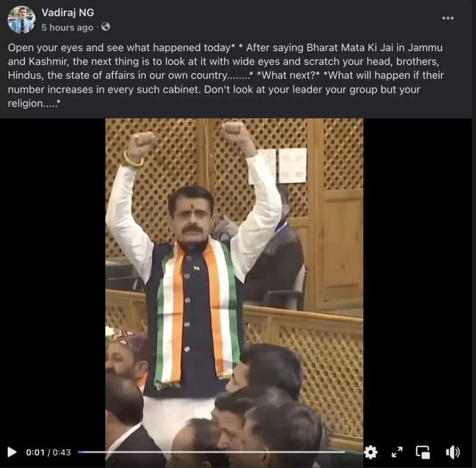Viewport: 476px width, 468px height.
Task: Jump to the video's end on progress bar
Action: [345, 452]
